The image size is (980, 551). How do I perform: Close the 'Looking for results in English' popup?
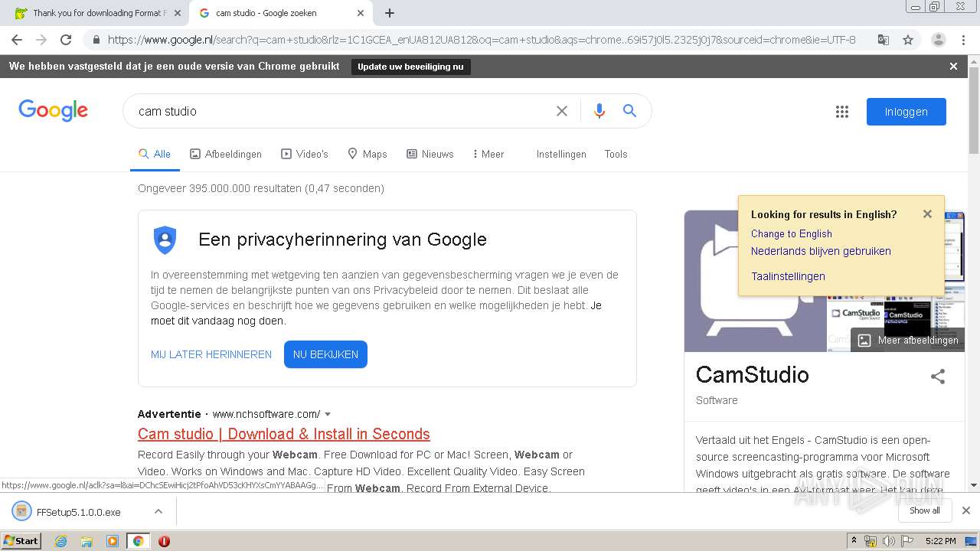click(927, 214)
